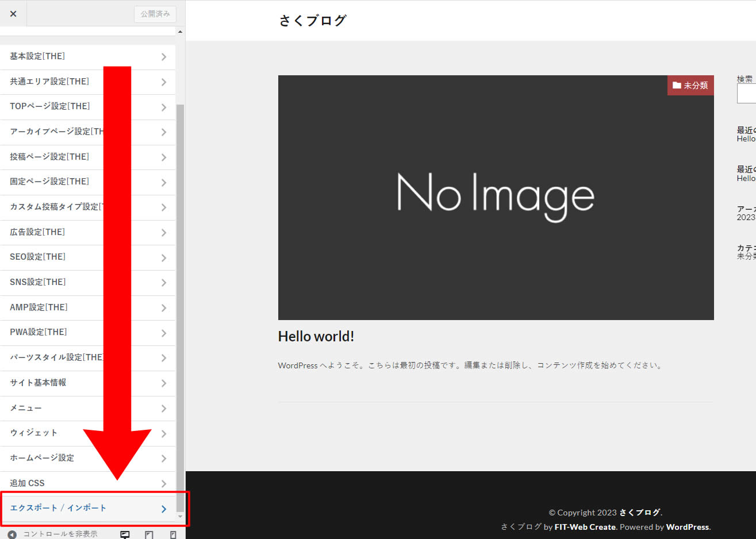Expand chevron for カスタム投稿タイプ設定
Image resolution: width=756 pixels, height=539 pixels.
click(164, 207)
